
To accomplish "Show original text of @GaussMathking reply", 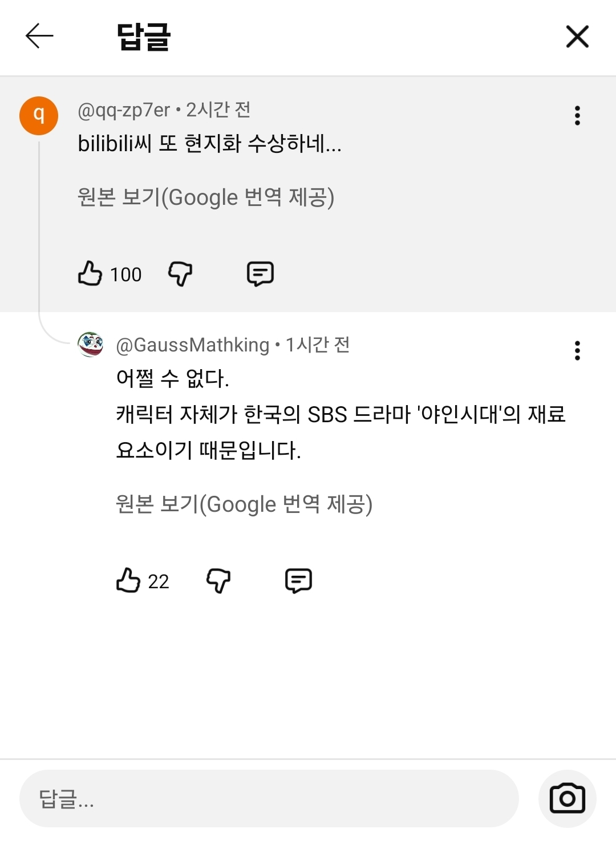I will [x=244, y=504].
